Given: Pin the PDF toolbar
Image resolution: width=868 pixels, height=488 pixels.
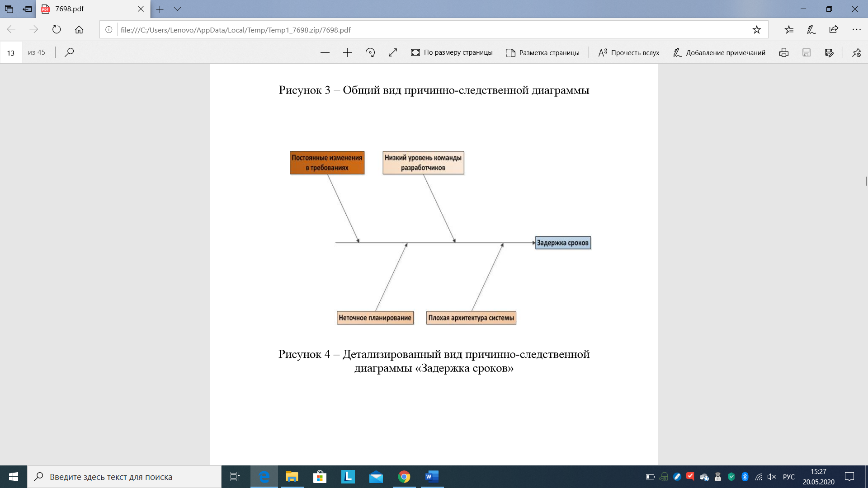Looking at the screenshot, I should pyautogui.click(x=857, y=52).
